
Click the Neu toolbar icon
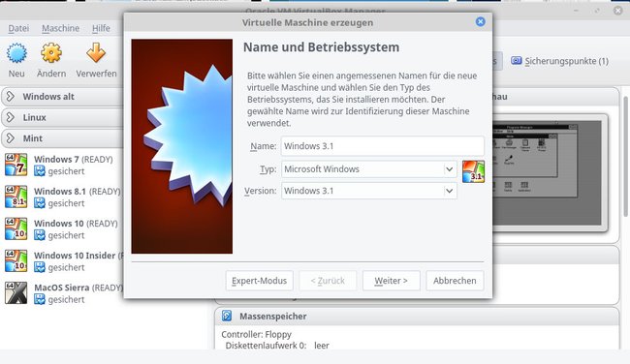coord(16,53)
